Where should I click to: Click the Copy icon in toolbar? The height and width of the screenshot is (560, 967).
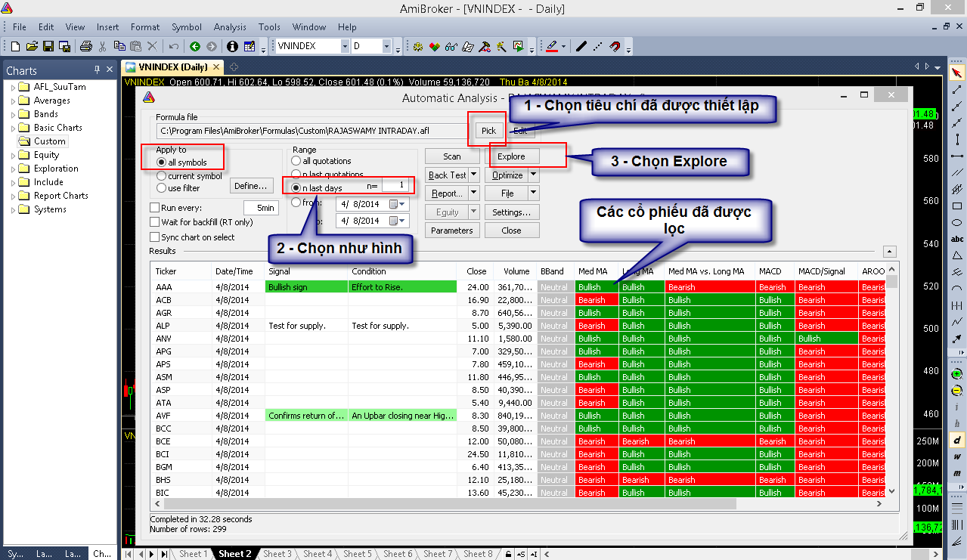(x=119, y=46)
